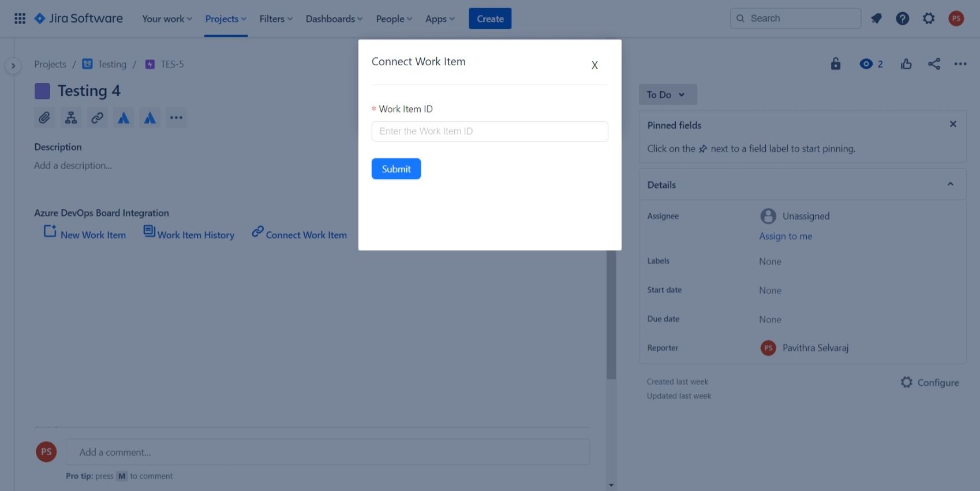Toggle the watch eye icon
The width and height of the screenshot is (980, 491).
(866, 64)
